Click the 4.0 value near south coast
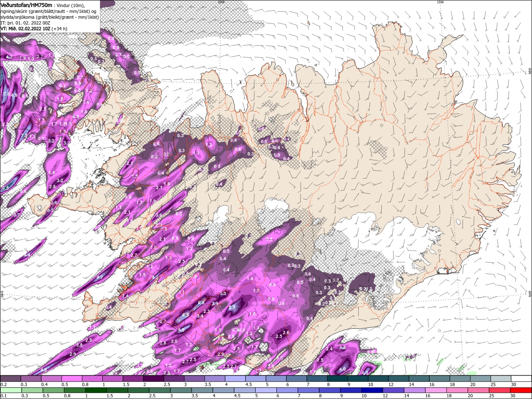Viewport: 532px width, 399px height. pos(343,369)
